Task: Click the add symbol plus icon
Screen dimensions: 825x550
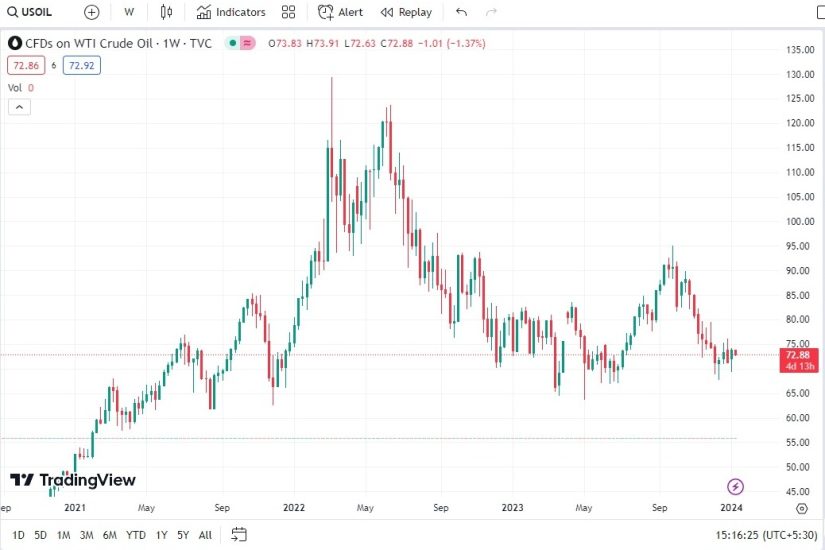Action: (92, 12)
